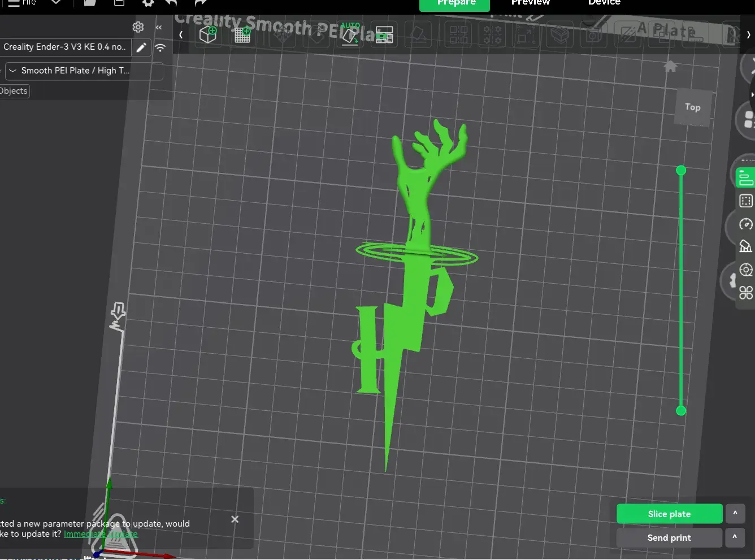Click the Arrange all objects icon
Screen dimensions: 755x560
[384, 35]
